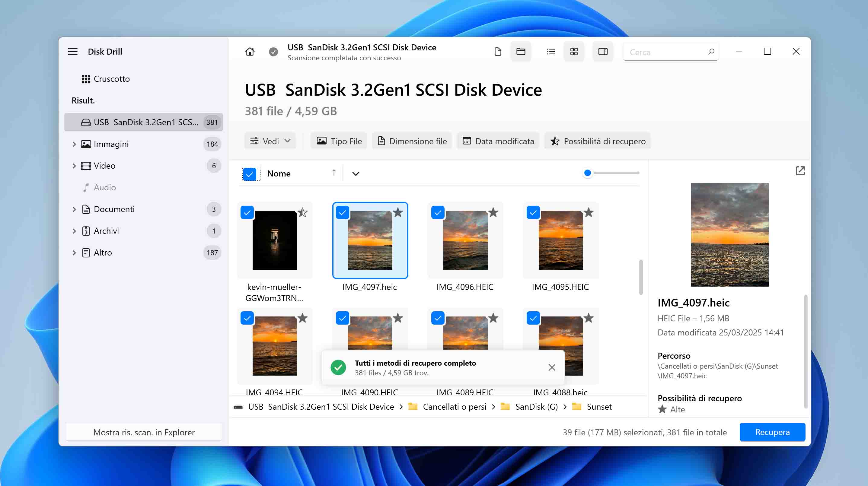Switch to file view icon in toolbar
The width and height of the screenshot is (868, 486).
(x=498, y=52)
